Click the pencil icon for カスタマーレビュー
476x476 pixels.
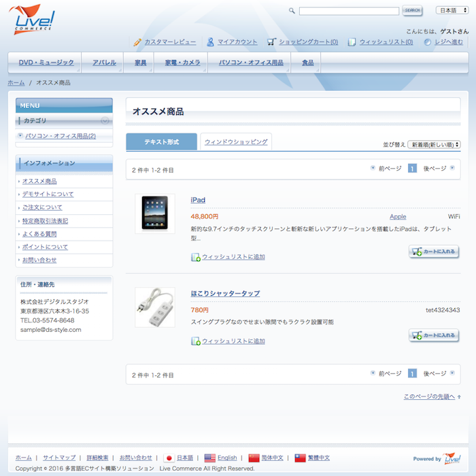point(137,42)
